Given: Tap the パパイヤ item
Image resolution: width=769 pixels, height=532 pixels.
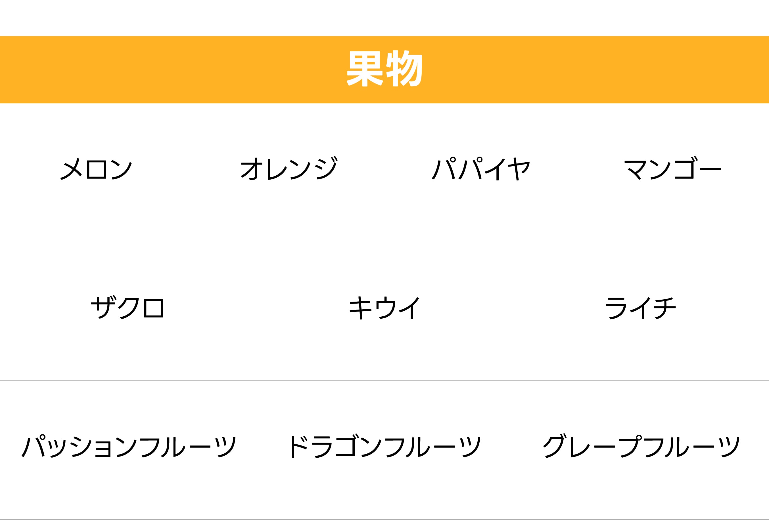Looking at the screenshot, I should (x=481, y=169).
